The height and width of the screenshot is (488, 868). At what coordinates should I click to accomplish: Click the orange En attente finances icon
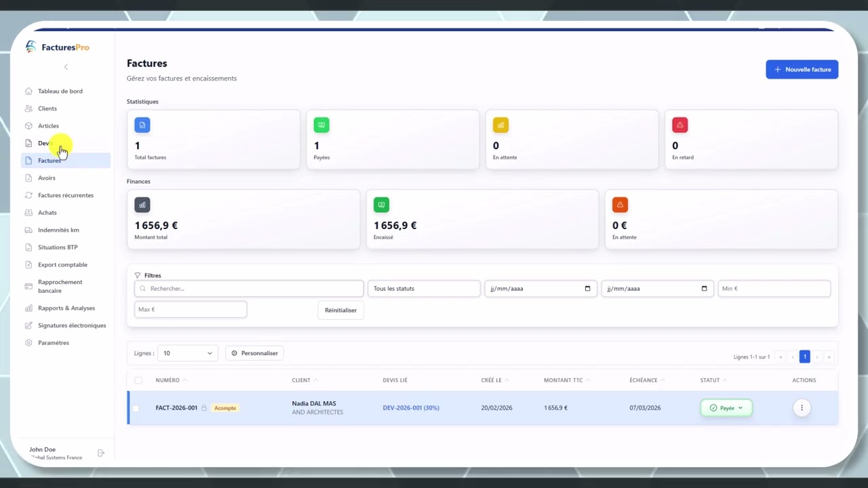620,205
